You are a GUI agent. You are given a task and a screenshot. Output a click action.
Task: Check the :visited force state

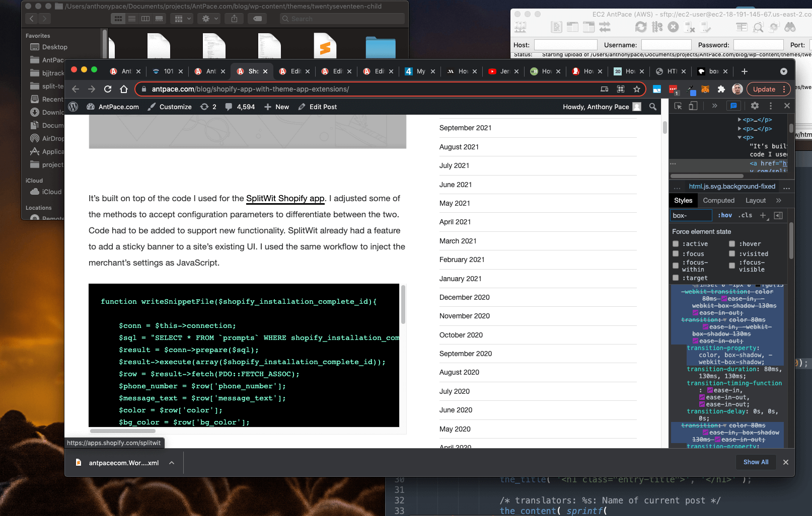point(732,254)
